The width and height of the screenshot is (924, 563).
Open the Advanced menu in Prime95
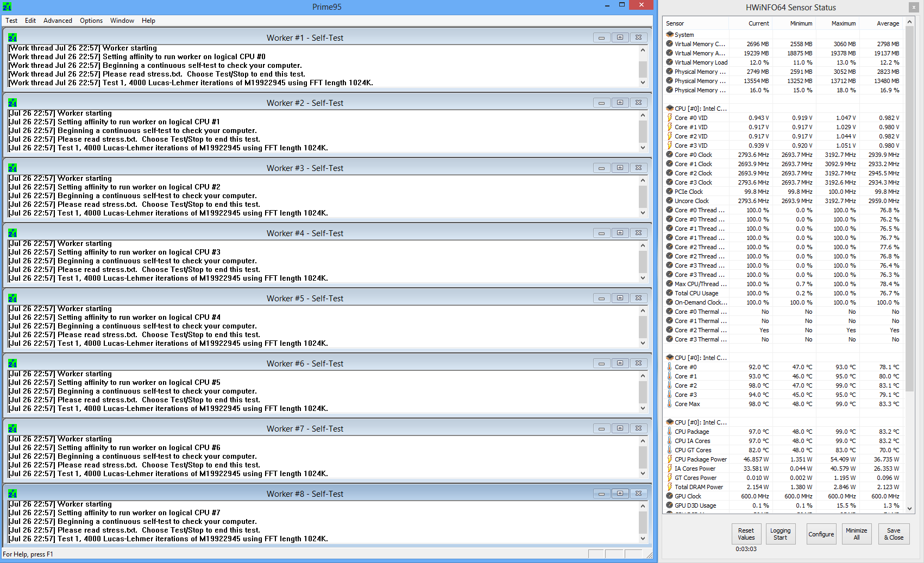58,21
